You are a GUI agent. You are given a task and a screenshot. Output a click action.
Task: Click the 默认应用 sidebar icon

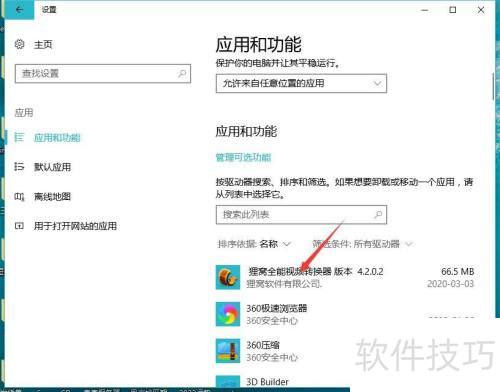(x=19, y=167)
